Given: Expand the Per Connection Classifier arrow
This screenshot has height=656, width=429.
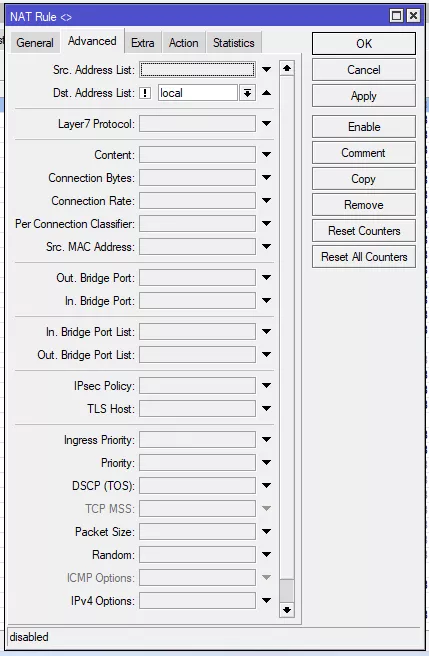Looking at the screenshot, I should click(266, 223).
